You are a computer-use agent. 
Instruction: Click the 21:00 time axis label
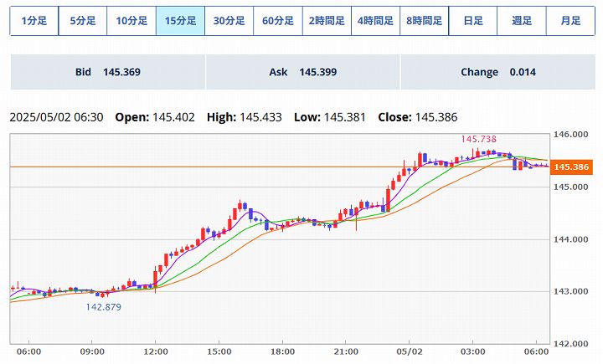pos(346,351)
